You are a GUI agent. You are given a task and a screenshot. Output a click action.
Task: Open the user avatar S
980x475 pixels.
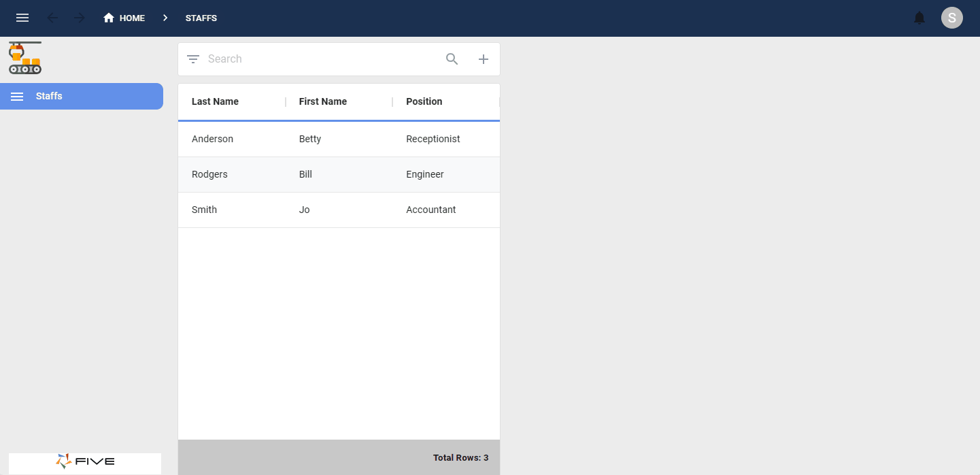point(952,18)
